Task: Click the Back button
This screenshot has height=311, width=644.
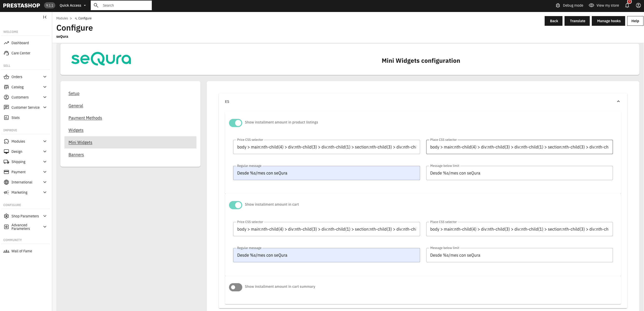Action: tap(554, 21)
